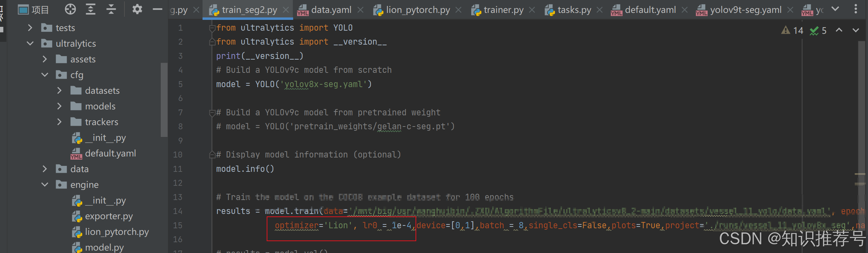Collapse the cfg folder
Image resolution: width=868 pixels, height=253 pixels.
[x=45, y=75]
